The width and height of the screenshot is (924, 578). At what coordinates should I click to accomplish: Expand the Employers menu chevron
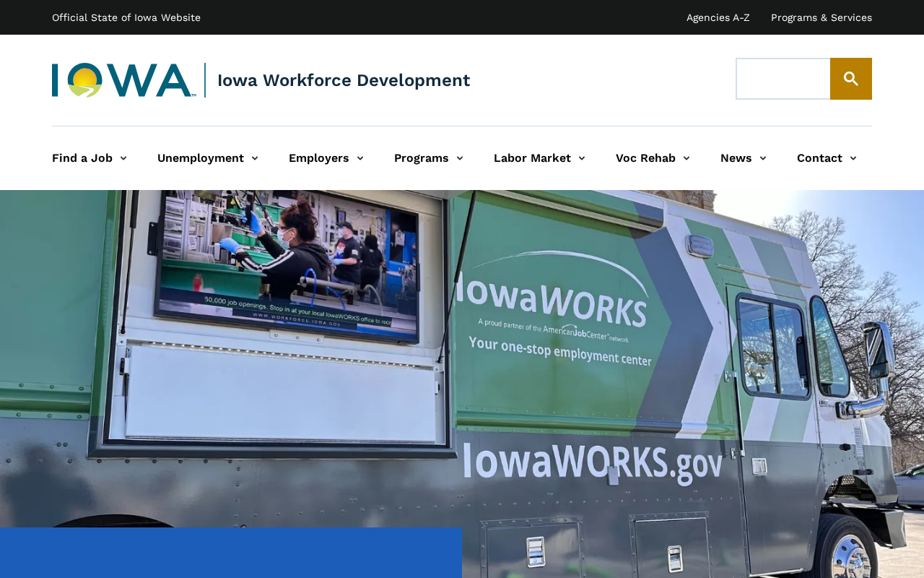click(x=360, y=158)
